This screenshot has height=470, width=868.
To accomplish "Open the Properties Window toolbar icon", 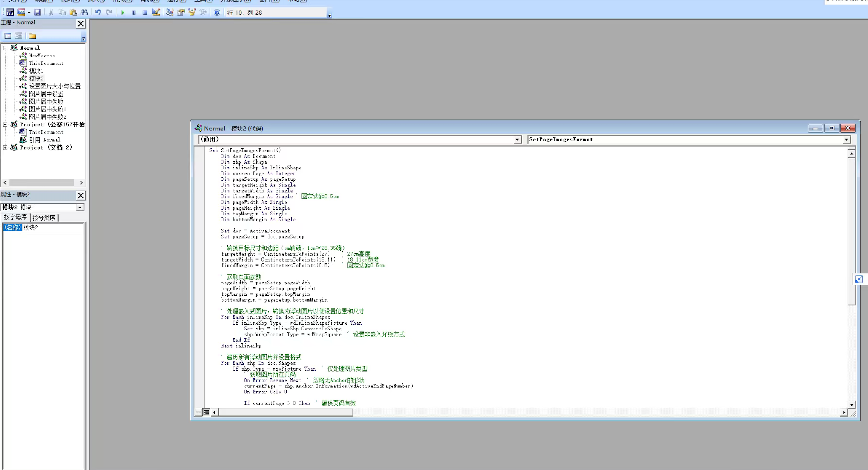I will pyautogui.click(x=181, y=13).
